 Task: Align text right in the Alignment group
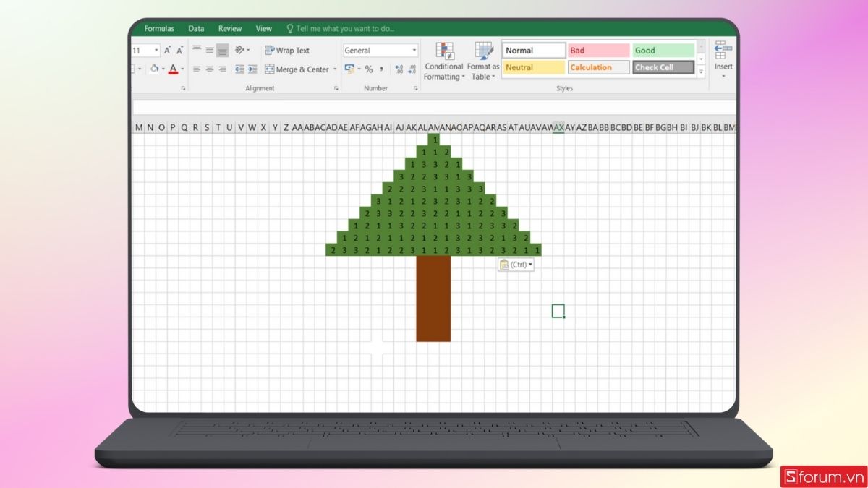click(223, 69)
